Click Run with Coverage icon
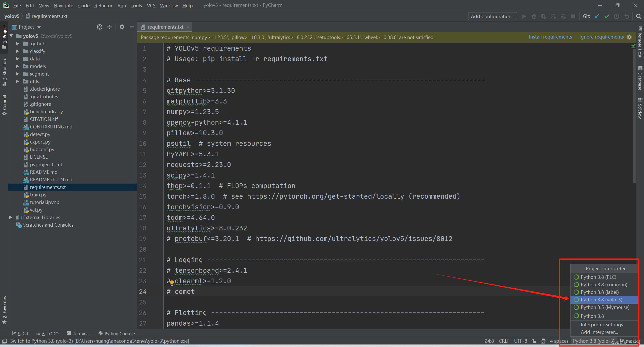Image resolution: width=644 pixels, height=347 pixels. point(543,16)
